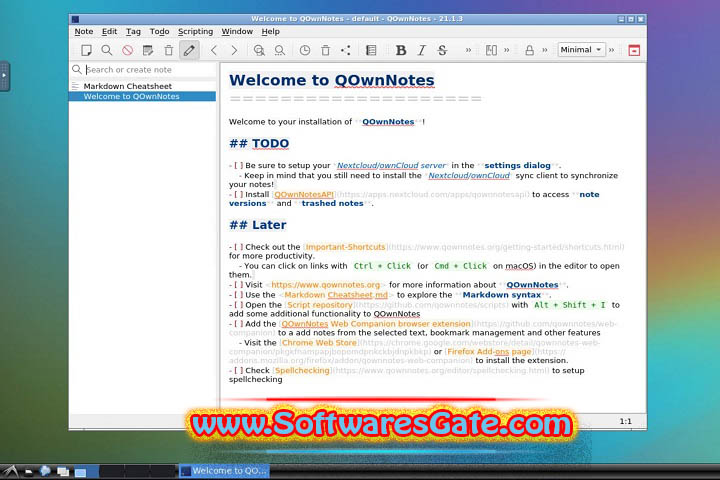Click the 'Markdown syntax' bold text
Viewport: 720px width, 480px height.
click(x=501, y=295)
